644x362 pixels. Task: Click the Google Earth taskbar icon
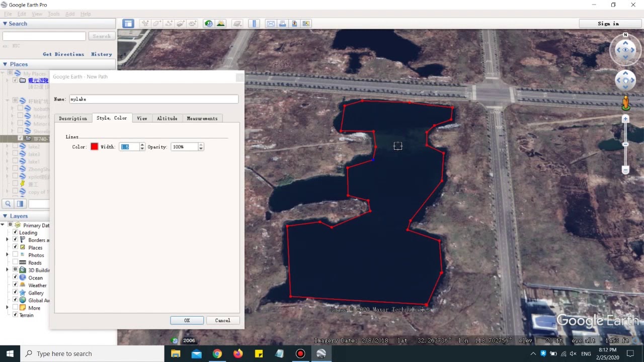click(x=321, y=353)
